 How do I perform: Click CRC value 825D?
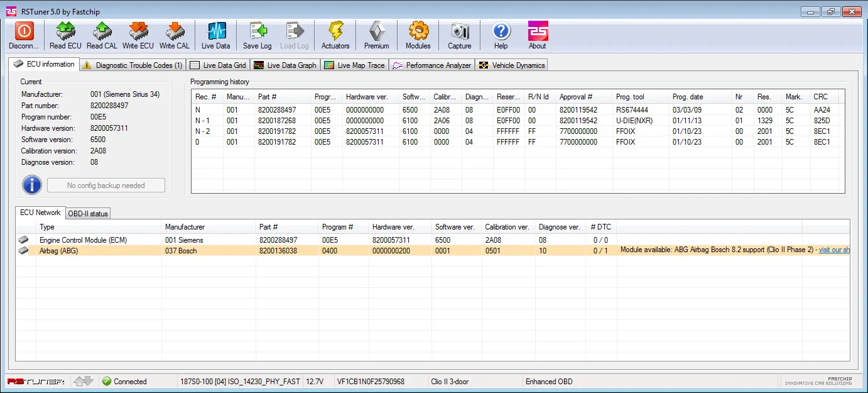(x=822, y=121)
